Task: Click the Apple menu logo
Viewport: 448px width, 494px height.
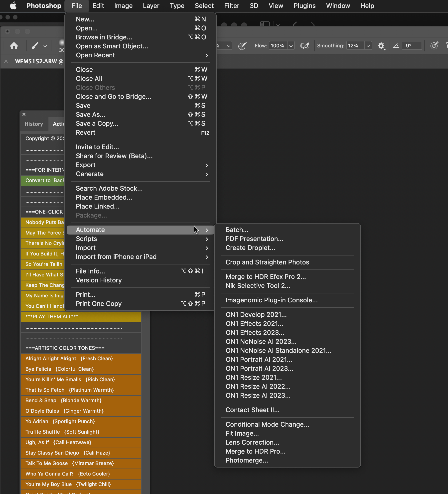Action: 13,5
